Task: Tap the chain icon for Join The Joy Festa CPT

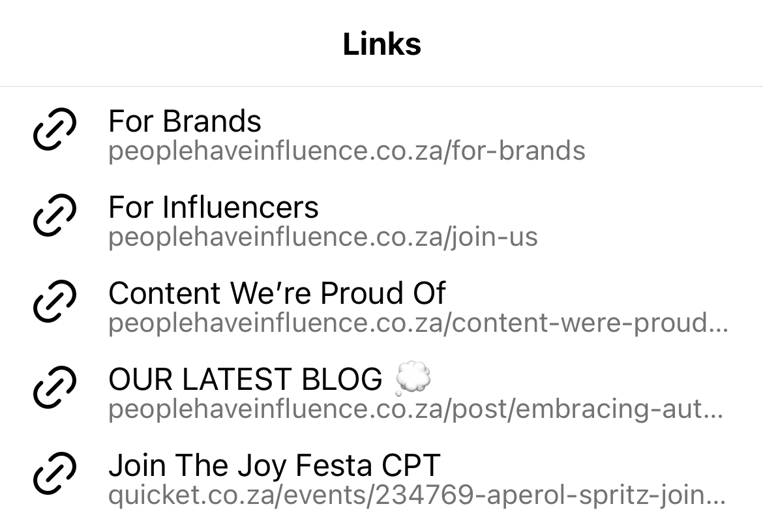Action: (x=54, y=473)
